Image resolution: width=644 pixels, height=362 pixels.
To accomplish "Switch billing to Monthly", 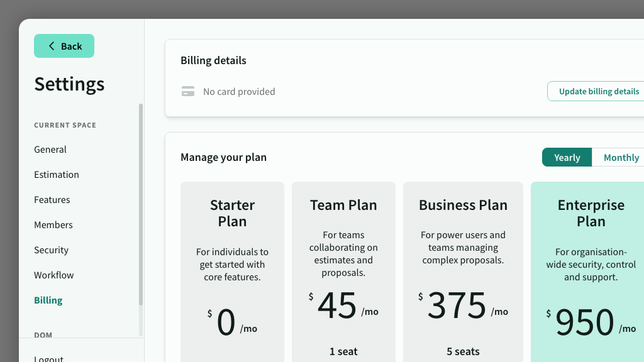I will pyautogui.click(x=621, y=158).
